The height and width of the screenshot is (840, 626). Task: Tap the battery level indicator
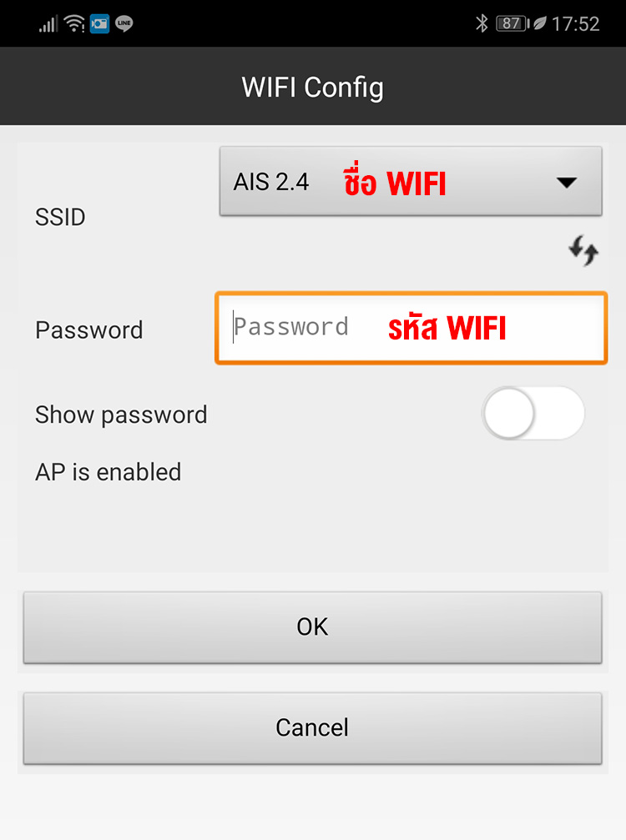512,24
